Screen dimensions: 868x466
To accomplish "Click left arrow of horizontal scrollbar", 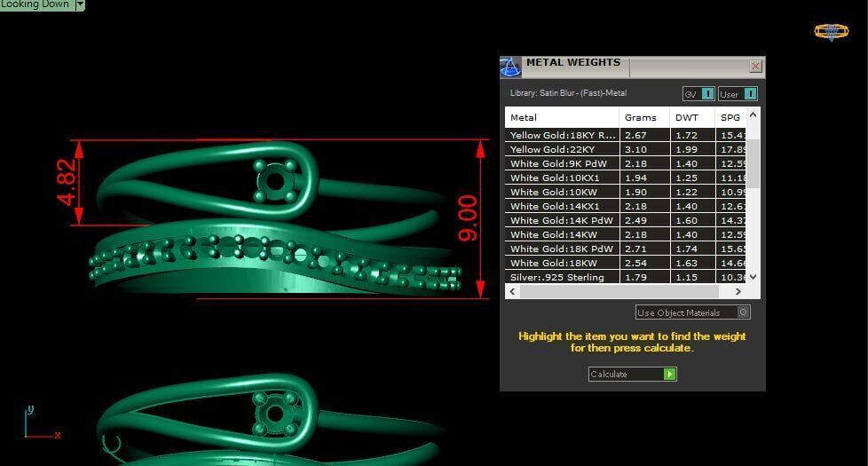I will (x=513, y=292).
